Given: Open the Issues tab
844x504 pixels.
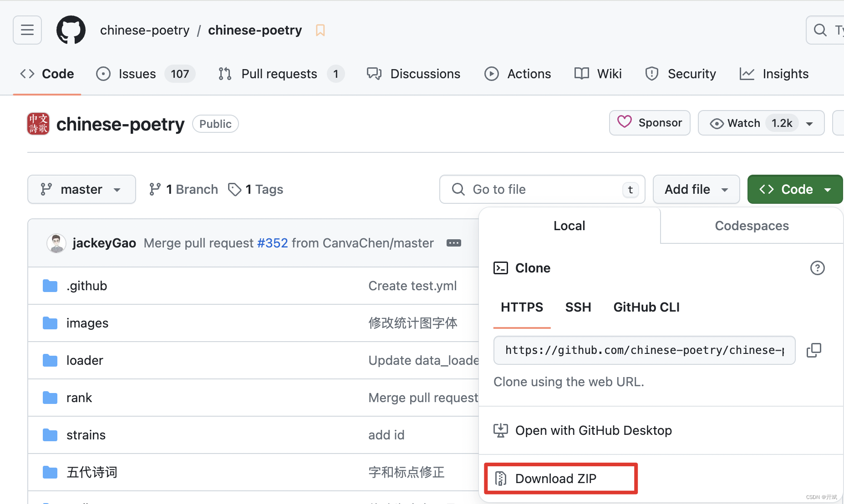Looking at the screenshot, I should coord(145,74).
